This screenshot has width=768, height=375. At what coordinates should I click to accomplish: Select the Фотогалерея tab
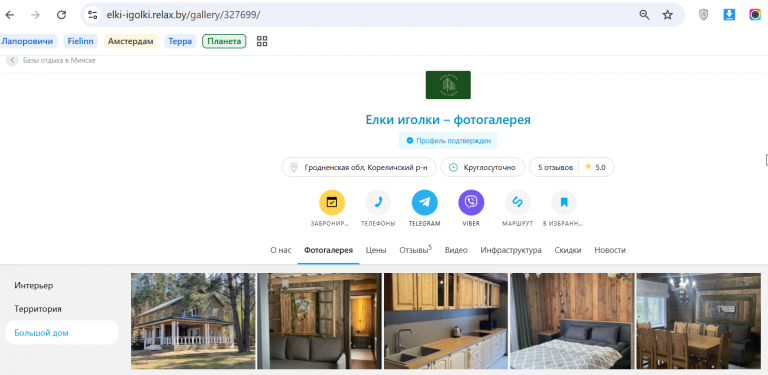point(328,250)
